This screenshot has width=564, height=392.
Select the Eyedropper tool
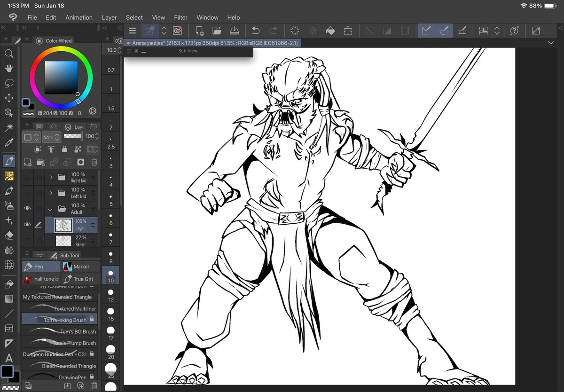8,142
